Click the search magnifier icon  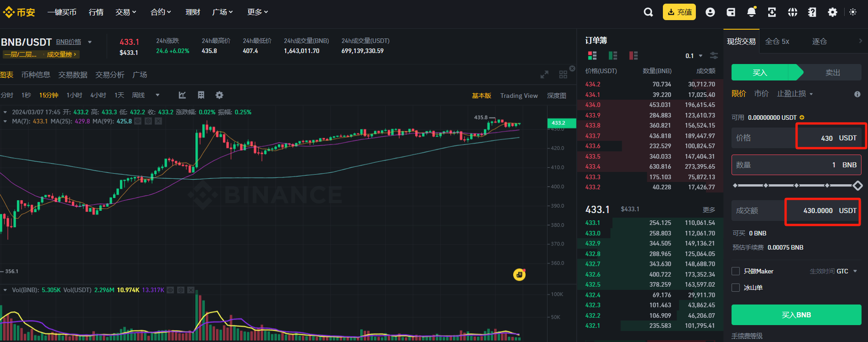[x=648, y=12]
